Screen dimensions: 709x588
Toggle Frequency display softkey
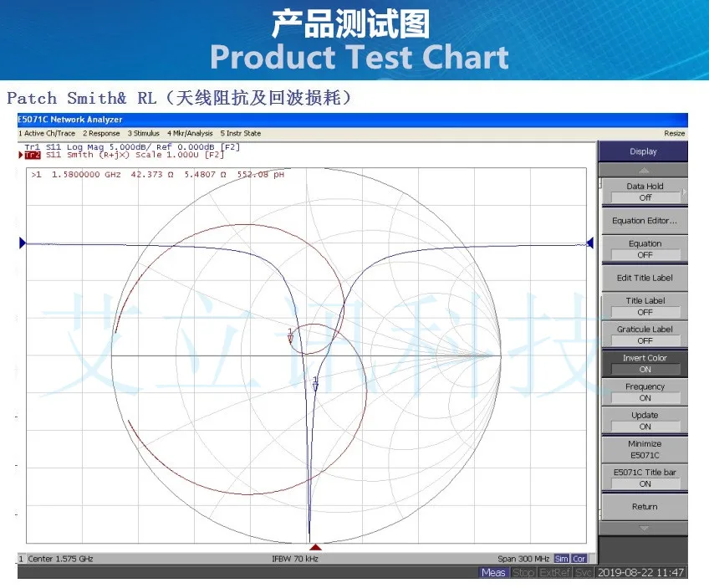pos(645,392)
